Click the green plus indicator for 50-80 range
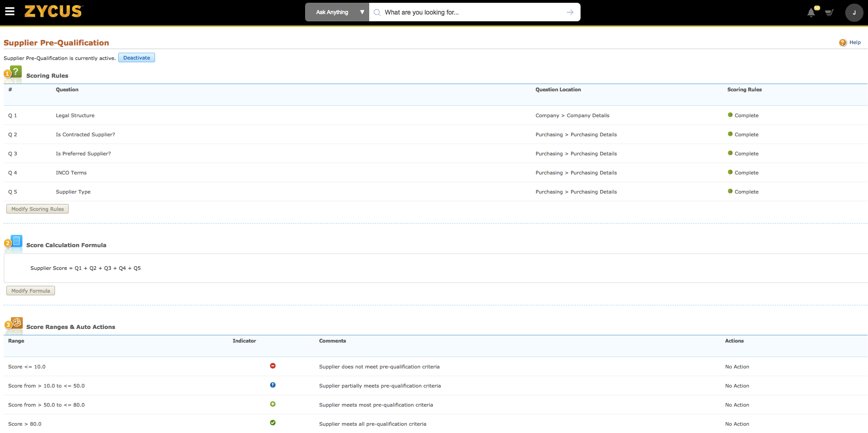The height and width of the screenshot is (433, 868). (272, 404)
